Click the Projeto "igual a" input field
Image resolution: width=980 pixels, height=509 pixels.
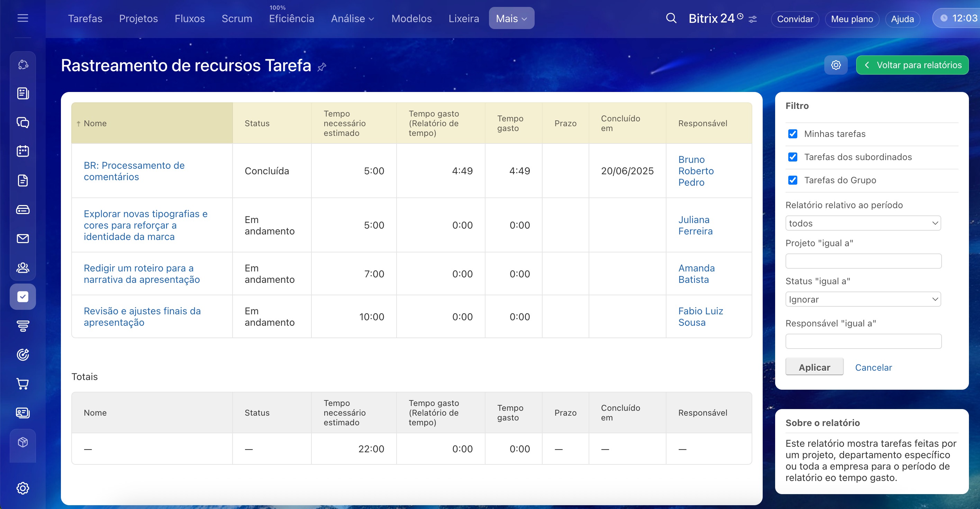[863, 261]
